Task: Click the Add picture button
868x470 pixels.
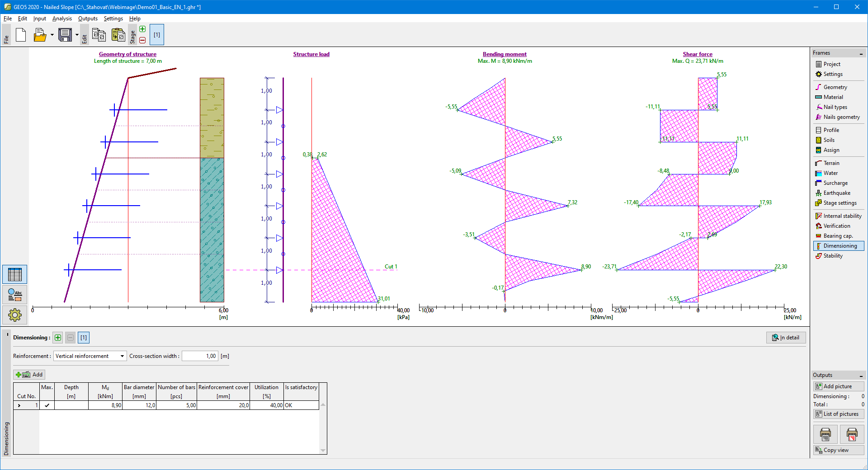Action: point(838,386)
